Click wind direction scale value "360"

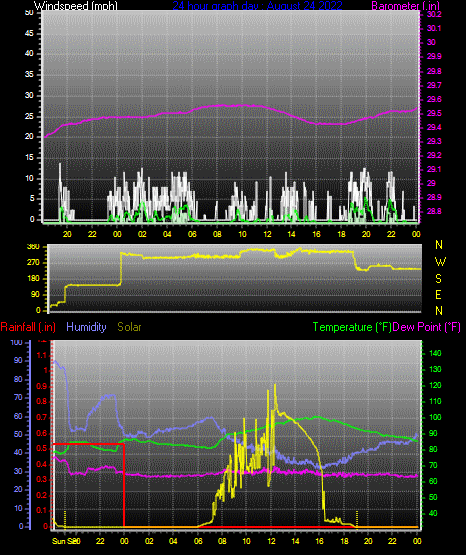point(33,247)
